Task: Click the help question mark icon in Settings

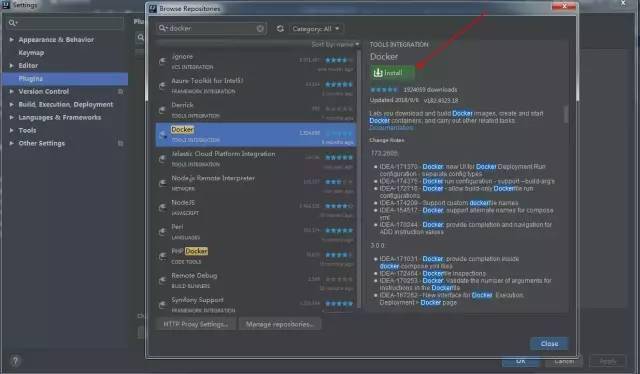Action: 15,361
